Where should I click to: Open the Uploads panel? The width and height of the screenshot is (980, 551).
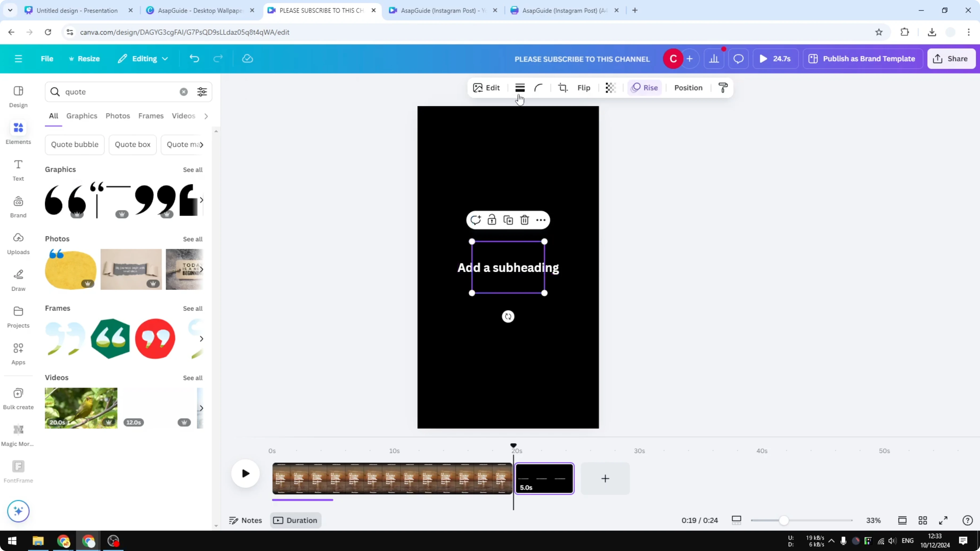click(18, 243)
